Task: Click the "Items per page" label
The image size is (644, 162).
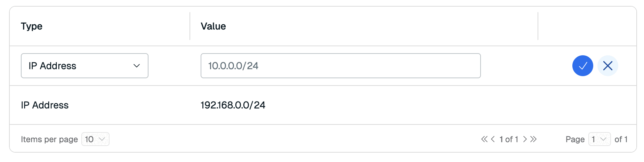Action: 49,139
